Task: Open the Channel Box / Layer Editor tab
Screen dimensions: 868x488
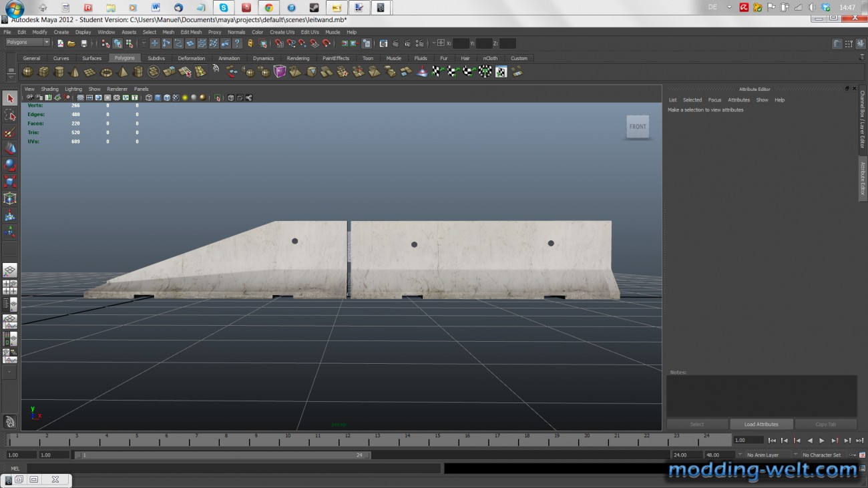Action: (x=863, y=120)
